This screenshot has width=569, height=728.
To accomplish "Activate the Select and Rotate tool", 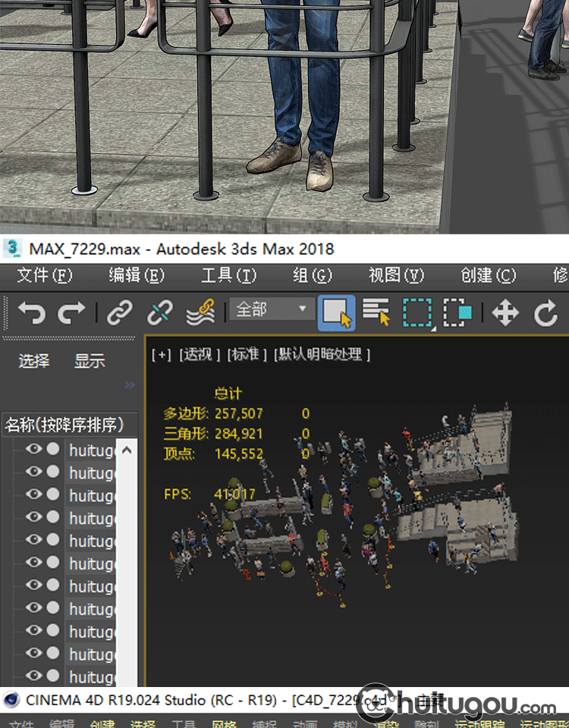I will pyautogui.click(x=546, y=312).
